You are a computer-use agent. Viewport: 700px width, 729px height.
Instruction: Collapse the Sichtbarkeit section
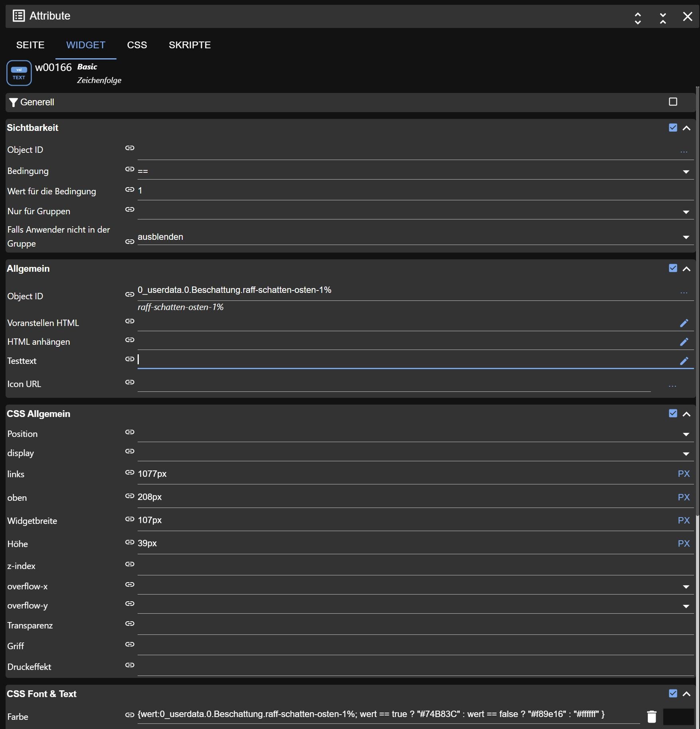coord(686,128)
